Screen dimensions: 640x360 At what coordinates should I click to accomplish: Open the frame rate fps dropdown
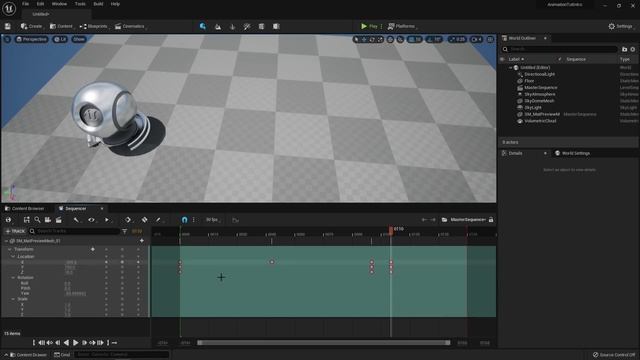(x=212, y=220)
